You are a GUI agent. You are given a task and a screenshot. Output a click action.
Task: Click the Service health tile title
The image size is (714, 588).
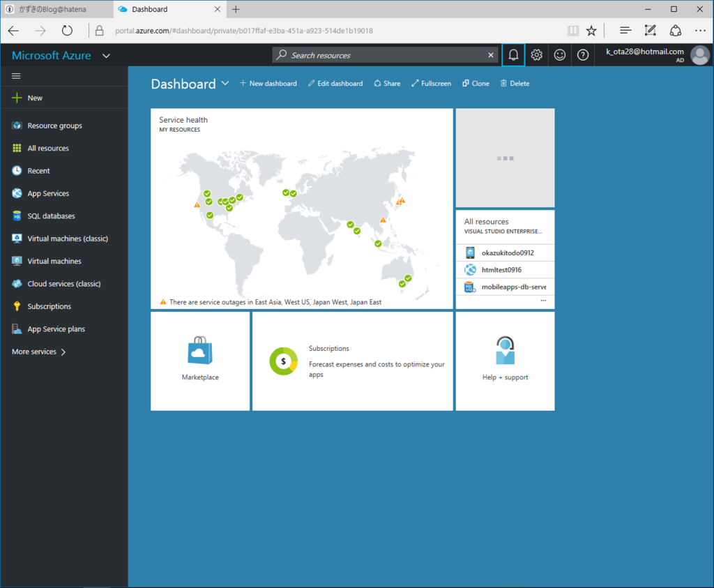tap(183, 120)
